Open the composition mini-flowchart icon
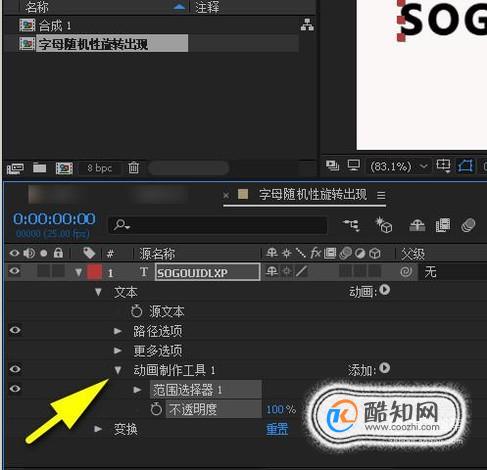The height and width of the screenshot is (470, 487). (x=351, y=225)
